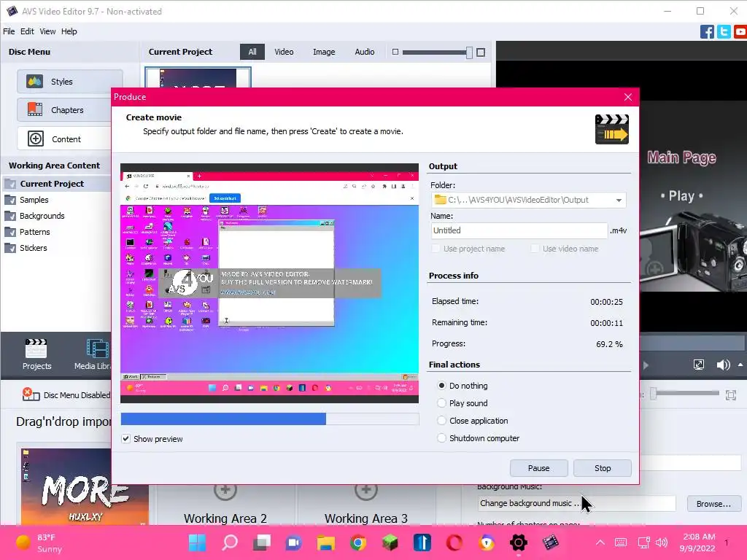This screenshot has height=560, width=747.
Task: Expand the volume level arrow in the preview
Action: point(740,365)
